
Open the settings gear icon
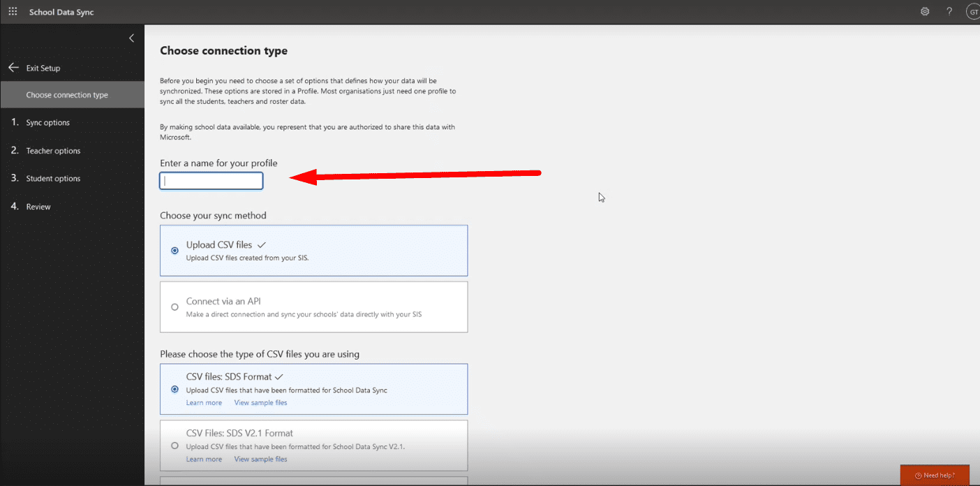[925, 12]
